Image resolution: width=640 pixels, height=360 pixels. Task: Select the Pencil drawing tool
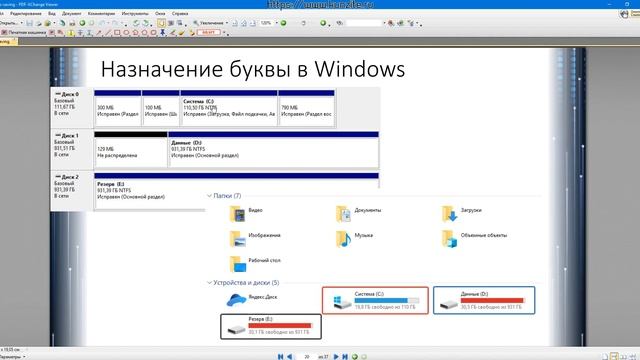click(173, 33)
